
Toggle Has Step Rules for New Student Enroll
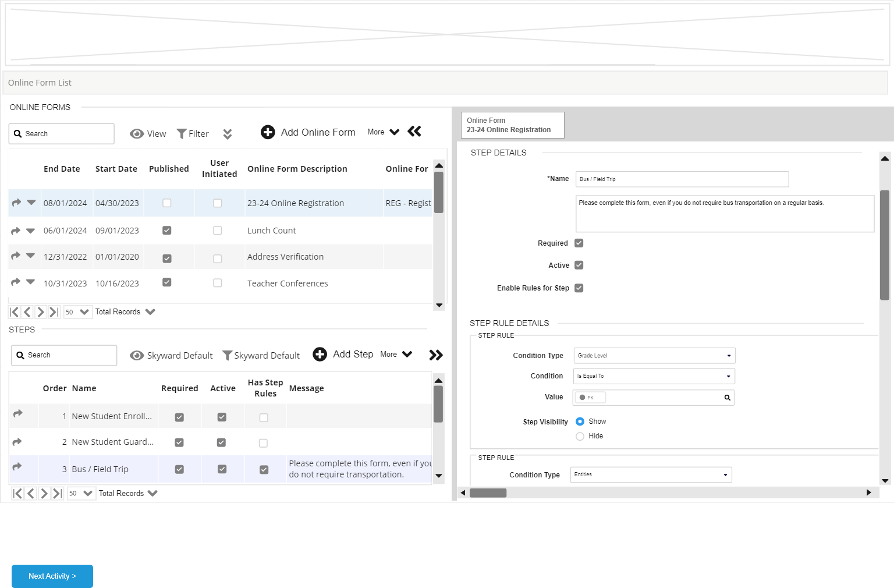tap(264, 418)
